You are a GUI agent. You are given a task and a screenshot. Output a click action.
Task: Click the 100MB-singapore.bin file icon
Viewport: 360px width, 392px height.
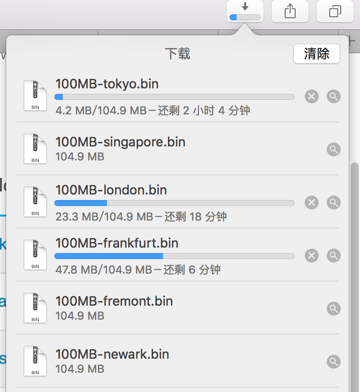35,149
